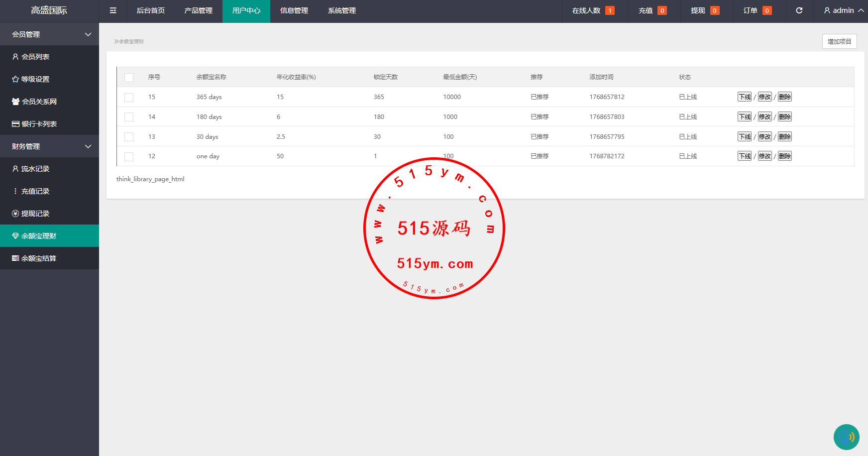Click the group icon beside 会员关系网
This screenshot has height=456, width=868.
click(15, 102)
